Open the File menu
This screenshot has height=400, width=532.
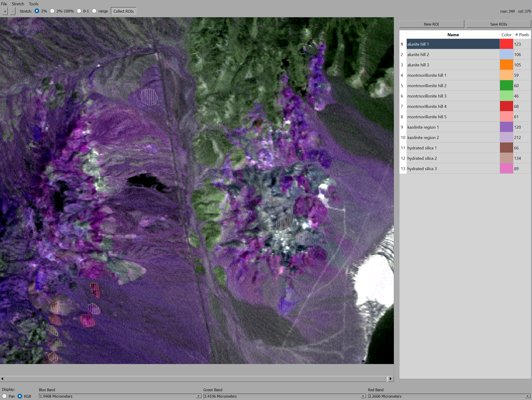[4, 4]
